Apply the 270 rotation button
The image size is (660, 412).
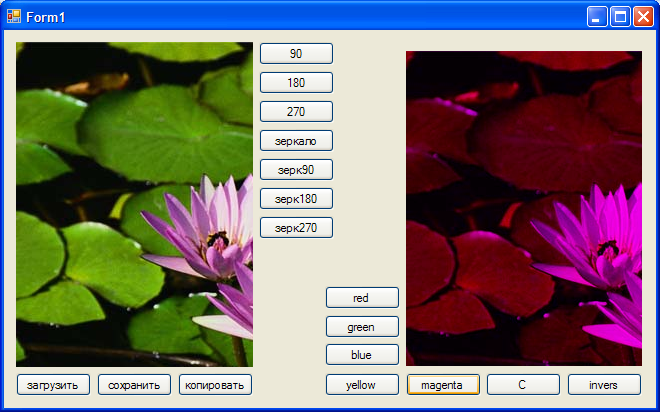pyautogui.click(x=296, y=112)
